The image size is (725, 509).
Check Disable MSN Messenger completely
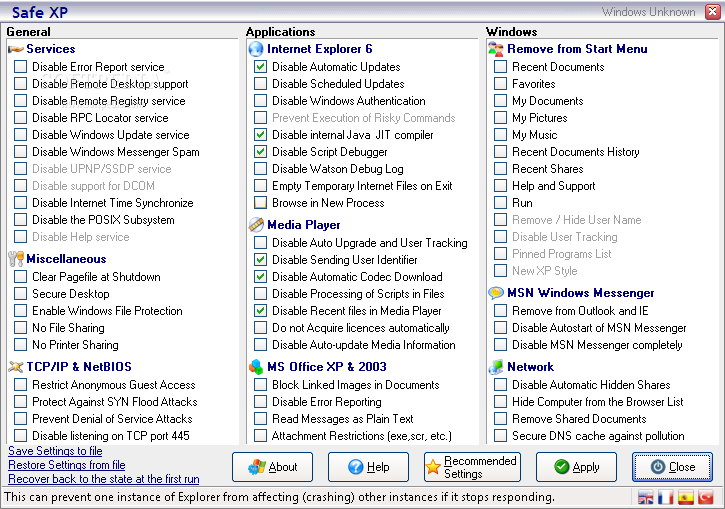500,345
